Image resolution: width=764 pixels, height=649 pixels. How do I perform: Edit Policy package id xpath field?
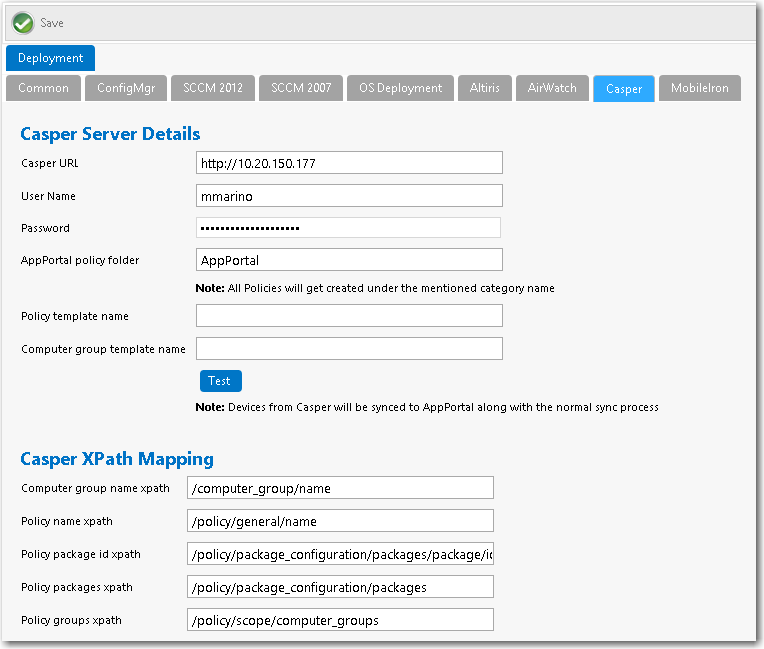[340, 554]
